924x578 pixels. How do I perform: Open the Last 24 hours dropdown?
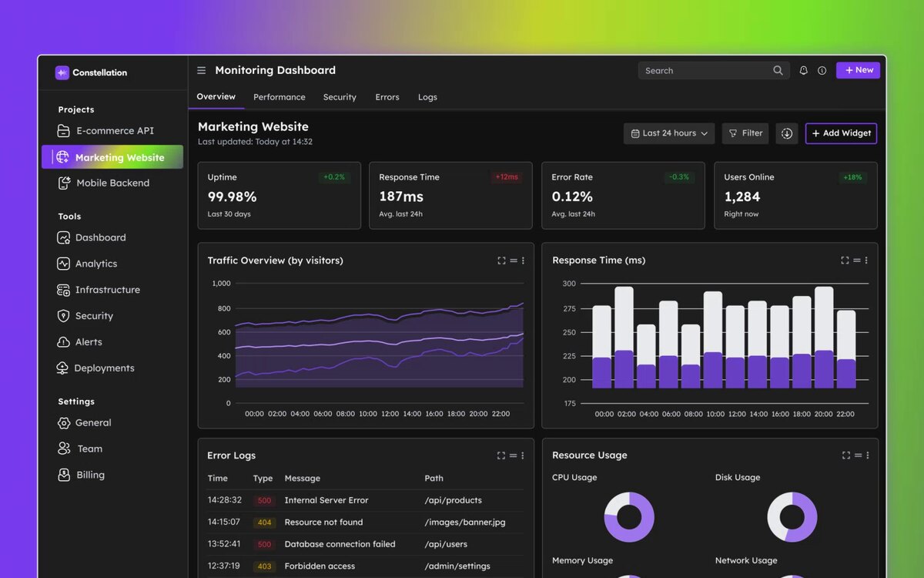pyautogui.click(x=669, y=133)
